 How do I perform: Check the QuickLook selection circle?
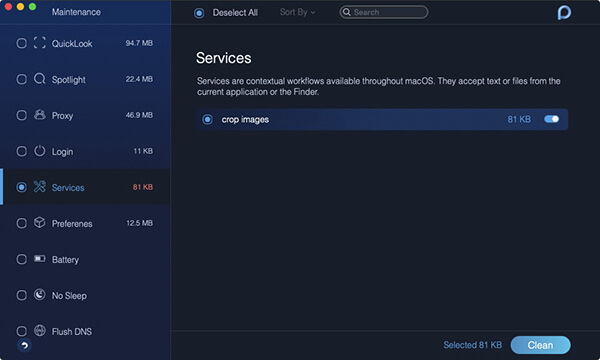click(21, 43)
